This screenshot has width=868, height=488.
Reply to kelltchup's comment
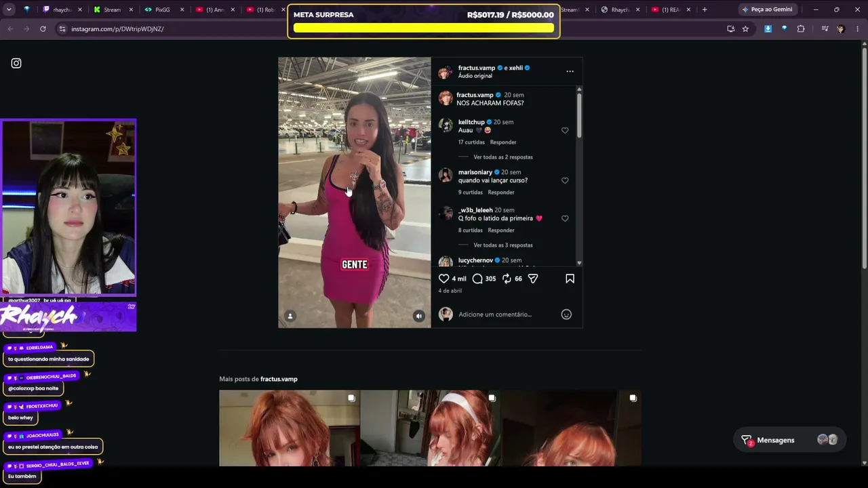(x=503, y=142)
